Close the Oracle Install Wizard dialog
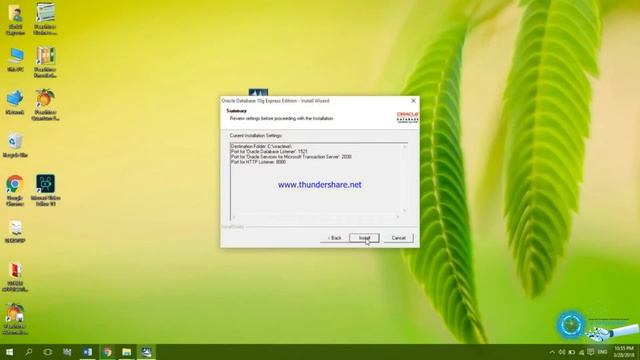This screenshot has width=640, height=360. click(413, 100)
